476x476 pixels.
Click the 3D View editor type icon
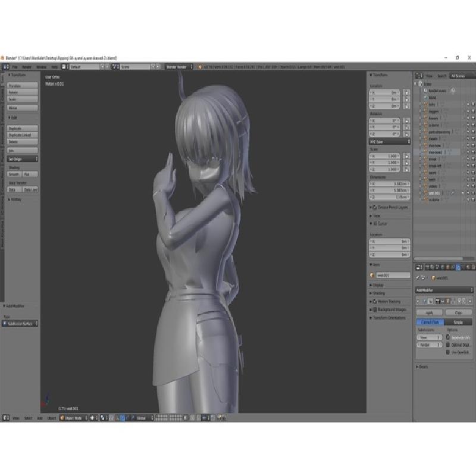(x=6, y=418)
